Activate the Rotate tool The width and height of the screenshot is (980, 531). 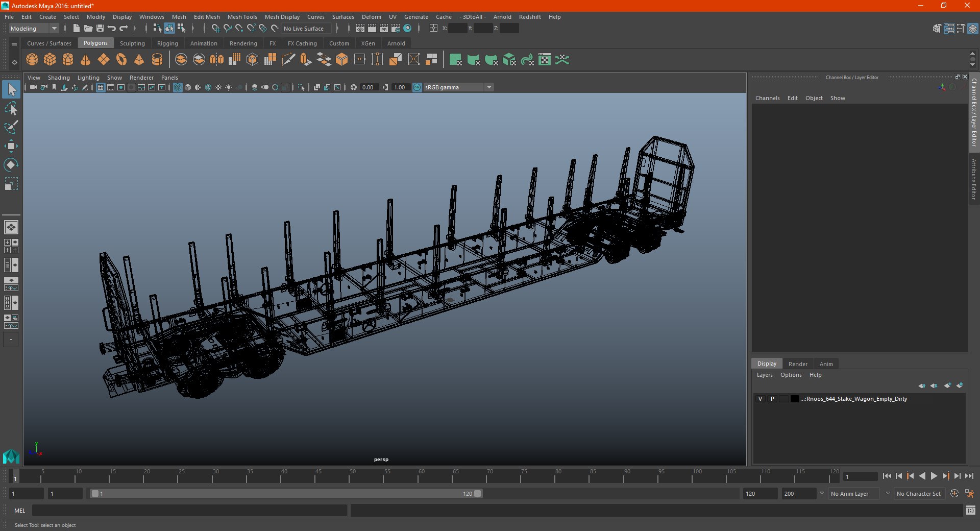pos(11,165)
